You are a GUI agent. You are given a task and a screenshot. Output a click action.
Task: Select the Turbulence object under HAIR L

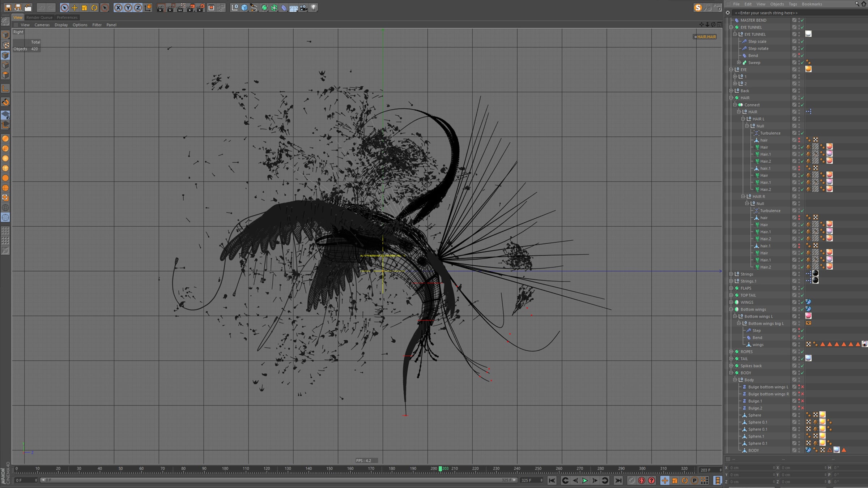(770, 133)
